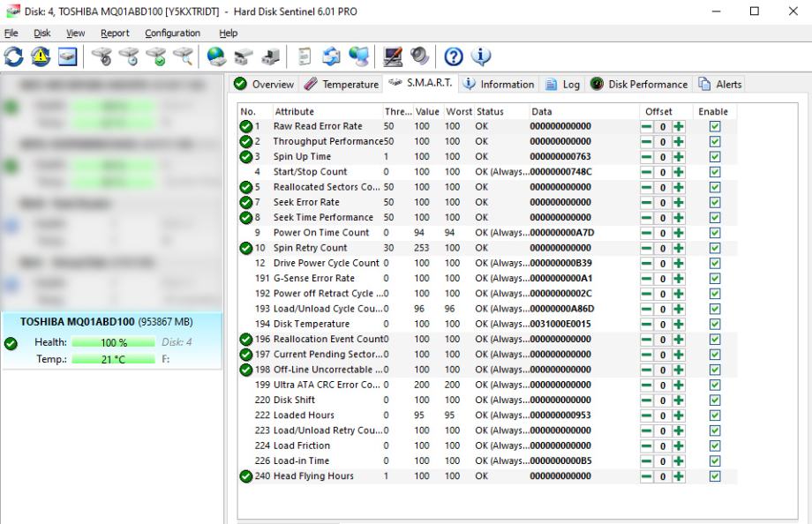
Task: Increase offset for Loaded Hours
Action: (678, 415)
